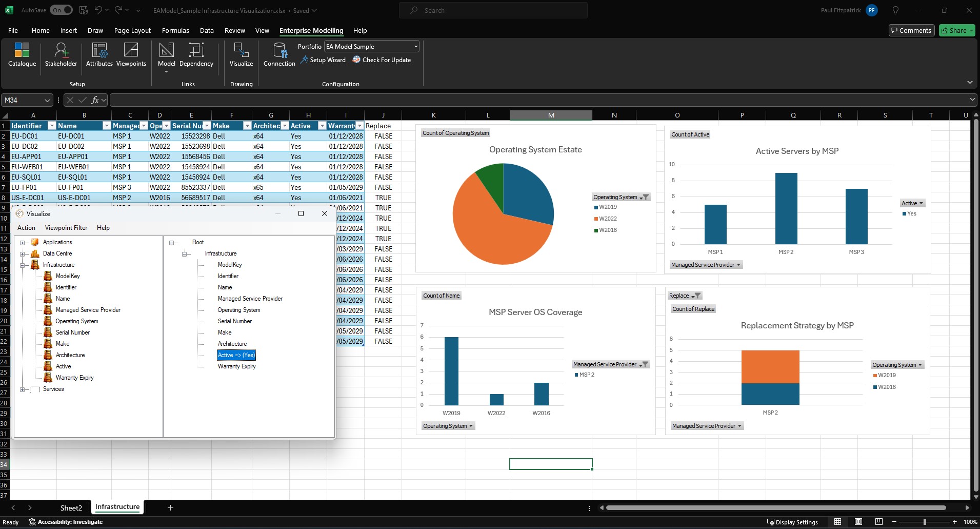
Task: Switch to Normal view in status bar
Action: tap(837, 522)
